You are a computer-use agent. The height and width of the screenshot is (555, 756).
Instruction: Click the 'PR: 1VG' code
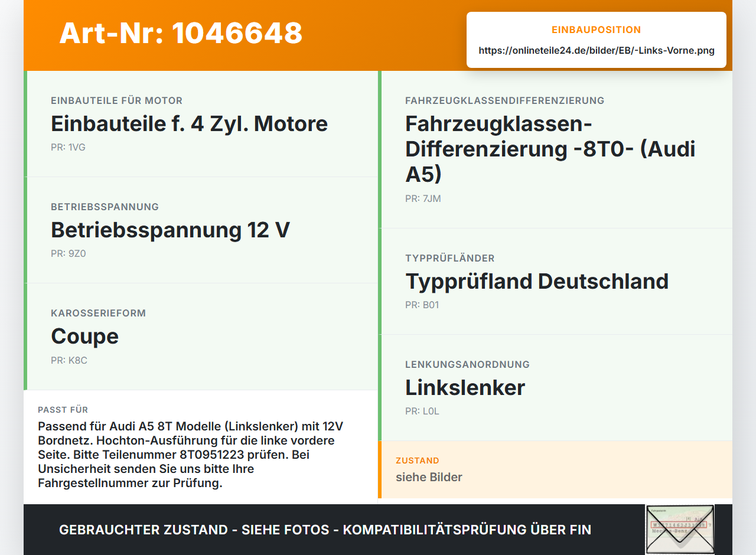68,147
